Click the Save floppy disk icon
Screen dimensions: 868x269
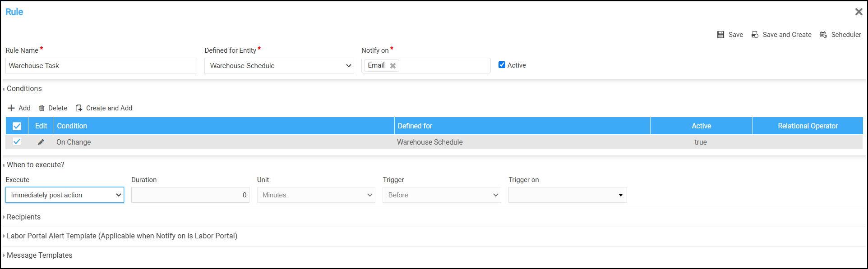pos(720,35)
